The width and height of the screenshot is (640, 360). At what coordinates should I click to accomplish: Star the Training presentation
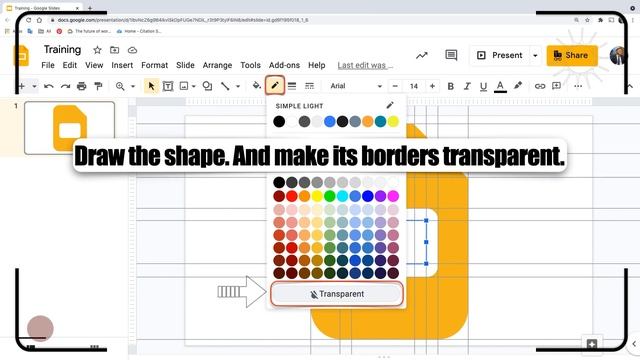pyautogui.click(x=97, y=50)
